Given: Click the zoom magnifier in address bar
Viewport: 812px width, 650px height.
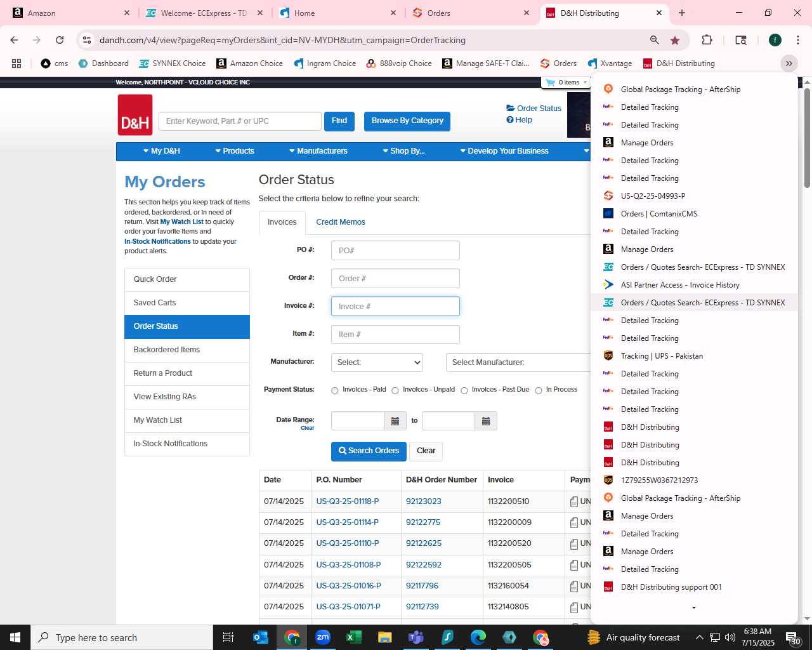Looking at the screenshot, I should (x=654, y=40).
